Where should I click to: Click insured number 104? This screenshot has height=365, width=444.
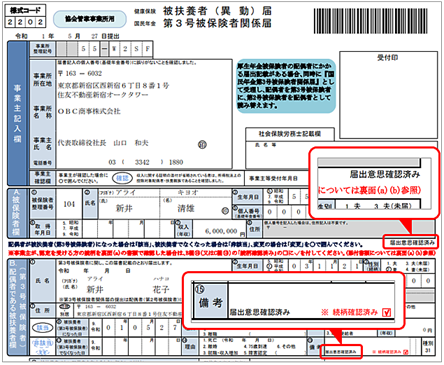point(69,204)
